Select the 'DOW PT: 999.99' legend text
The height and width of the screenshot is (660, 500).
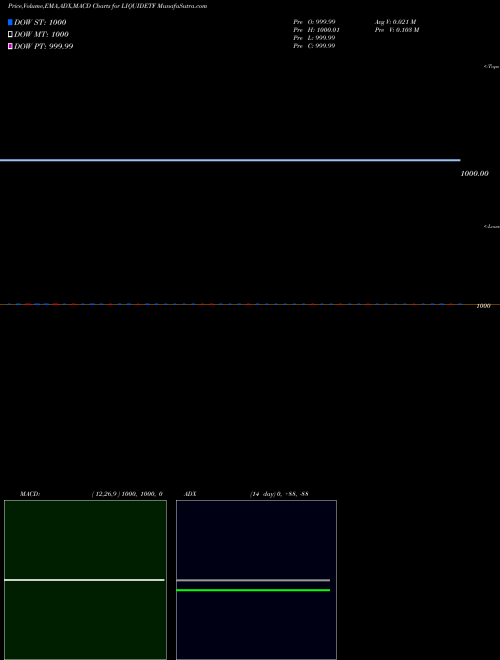click(43, 46)
